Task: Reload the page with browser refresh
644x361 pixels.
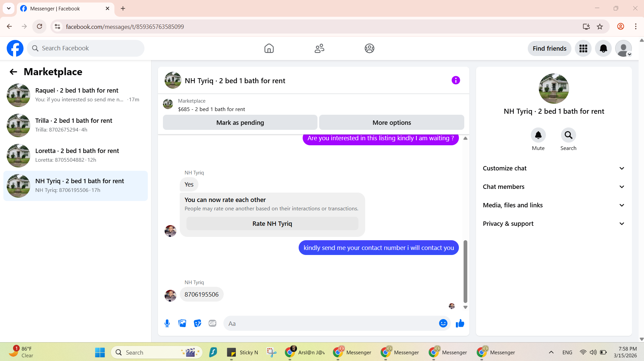Action: (x=39, y=27)
